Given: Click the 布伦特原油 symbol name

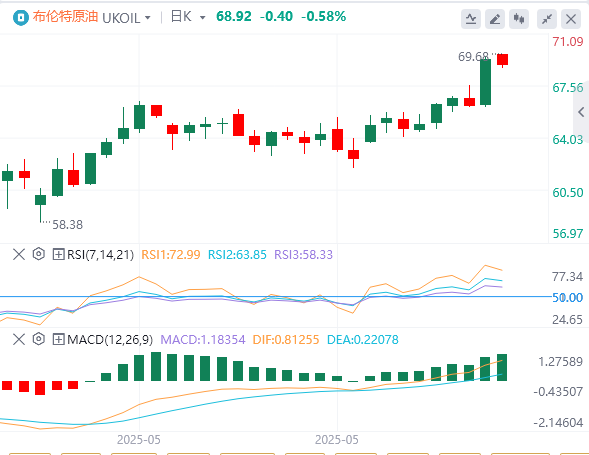Looking at the screenshot, I should [x=65, y=17].
